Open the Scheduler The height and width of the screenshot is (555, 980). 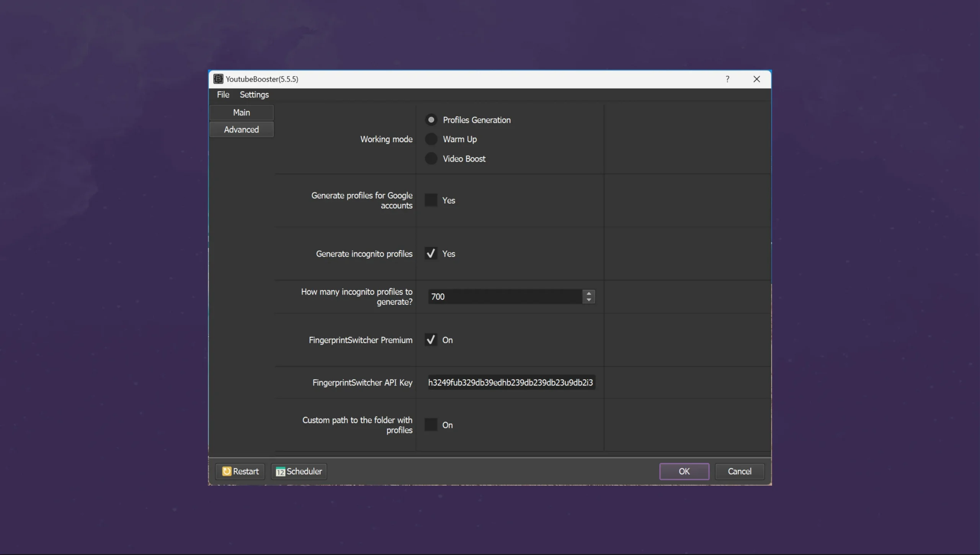click(299, 472)
